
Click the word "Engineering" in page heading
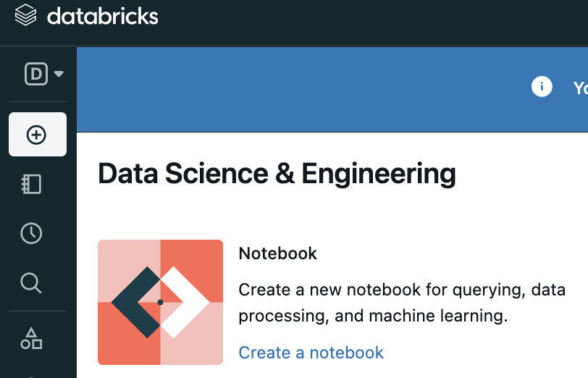[379, 175]
